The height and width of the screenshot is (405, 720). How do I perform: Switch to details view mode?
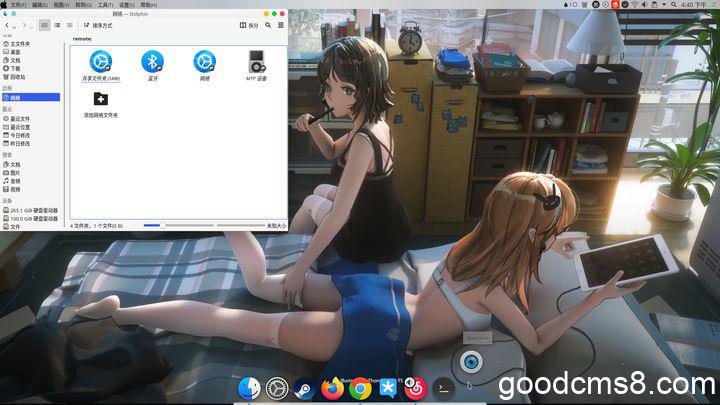coord(70,25)
